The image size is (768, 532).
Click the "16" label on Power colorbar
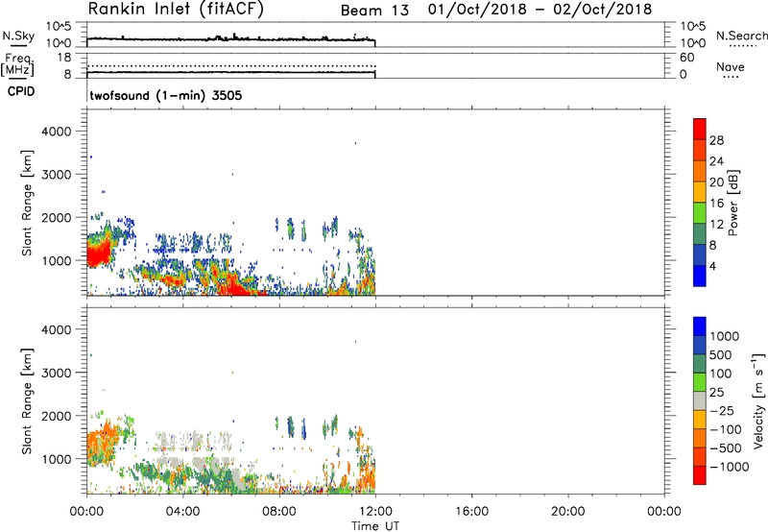pos(716,204)
